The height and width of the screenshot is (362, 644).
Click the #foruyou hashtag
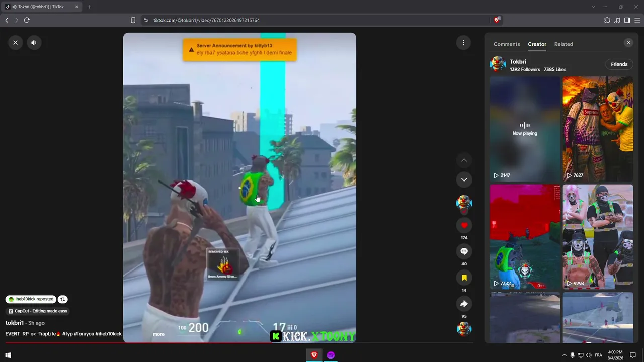84,334
